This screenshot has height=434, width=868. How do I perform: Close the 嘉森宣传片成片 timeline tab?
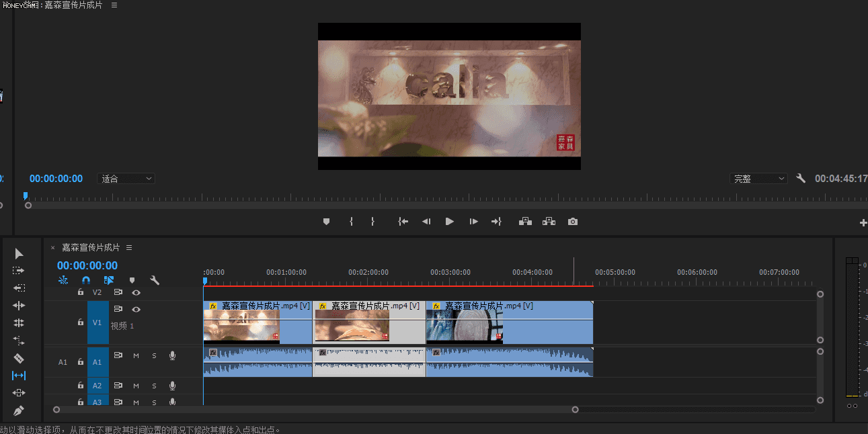click(52, 247)
